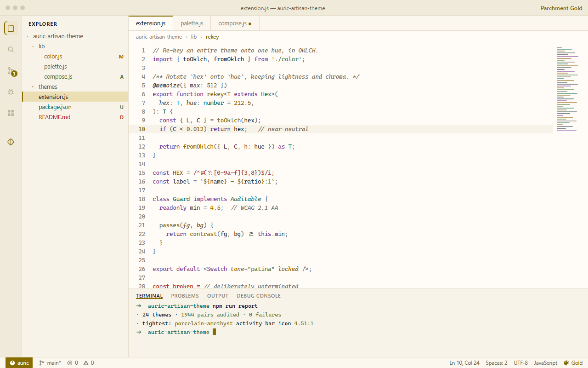Open the DEBUG CONSOLE panel tab
This screenshot has width=588, height=368.
coord(259,296)
